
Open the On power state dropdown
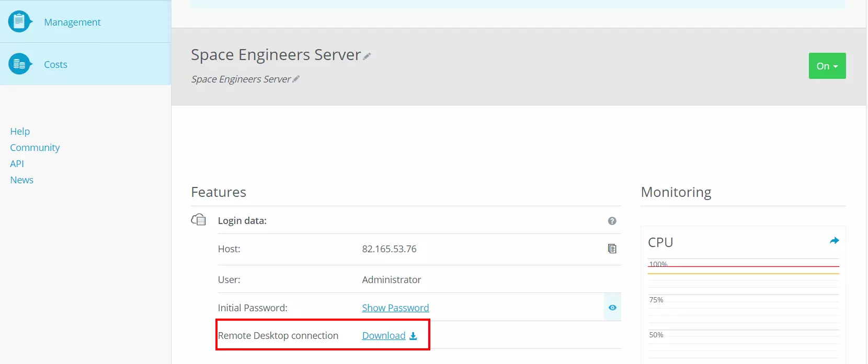point(827,66)
